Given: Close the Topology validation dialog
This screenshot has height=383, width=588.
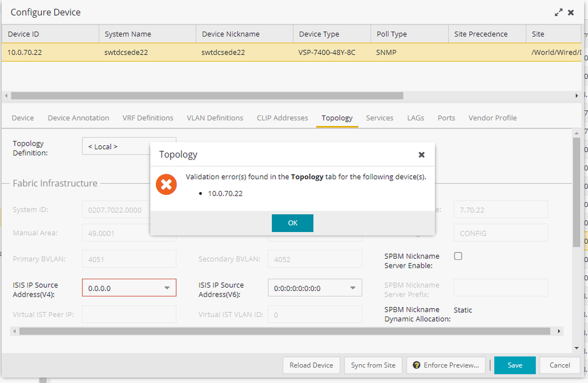Looking at the screenshot, I should (x=421, y=155).
